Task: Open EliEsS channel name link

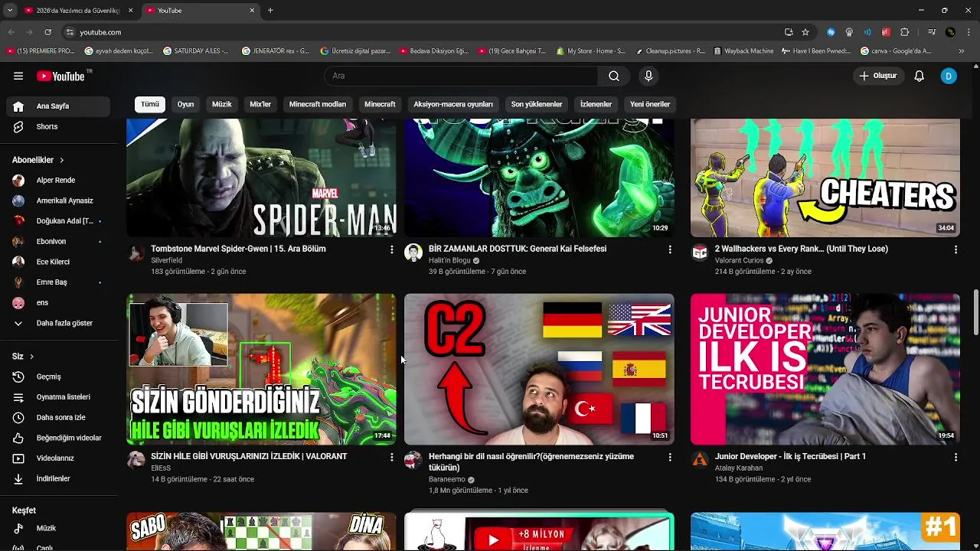Action: [x=161, y=468]
